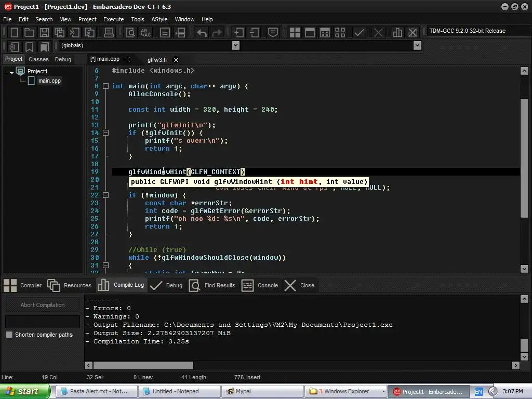This screenshot has height=399, width=532.
Task: Undo the last edit
Action: [202, 33]
